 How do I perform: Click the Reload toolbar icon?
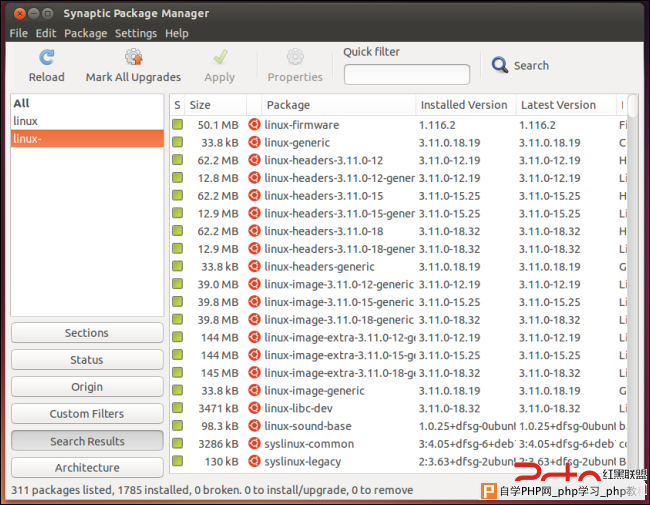tap(46, 57)
